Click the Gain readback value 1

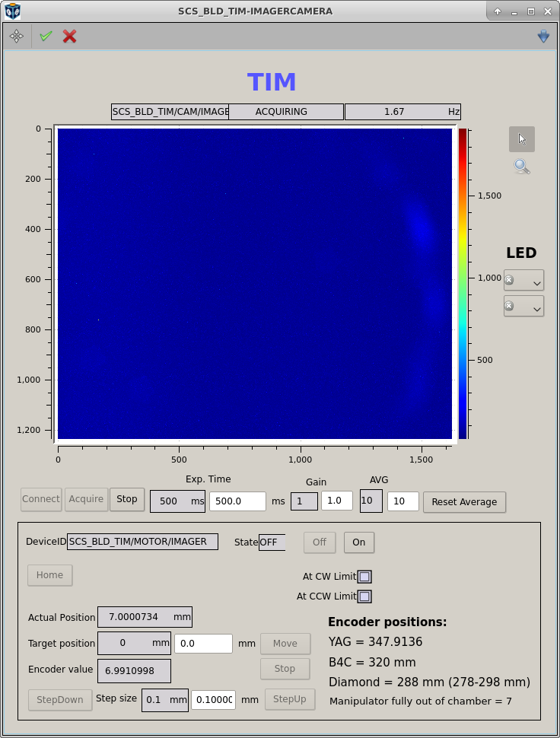pos(304,501)
